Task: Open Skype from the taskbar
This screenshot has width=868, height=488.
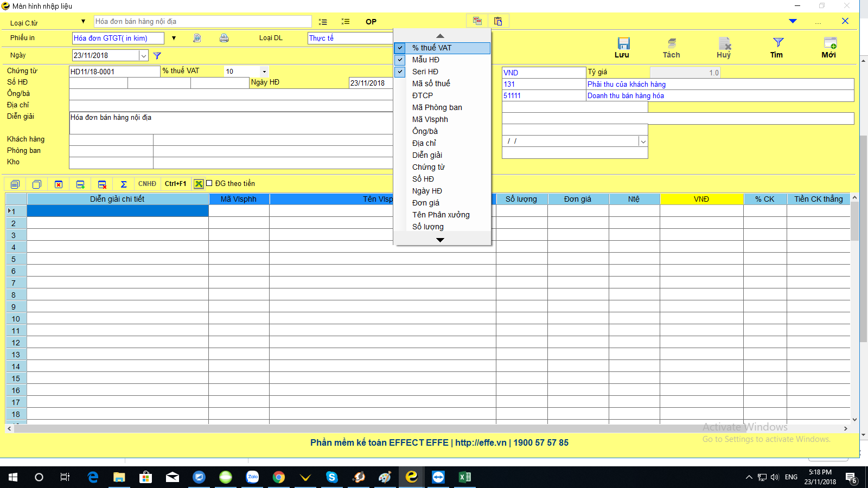Action: pyautogui.click(x=332, y=477)
